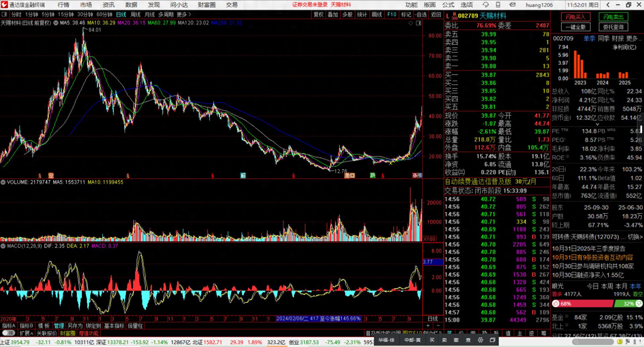This screenshot has height=347, width=644.
Task: Open the 指标A selector
Action: coord(9,326)
